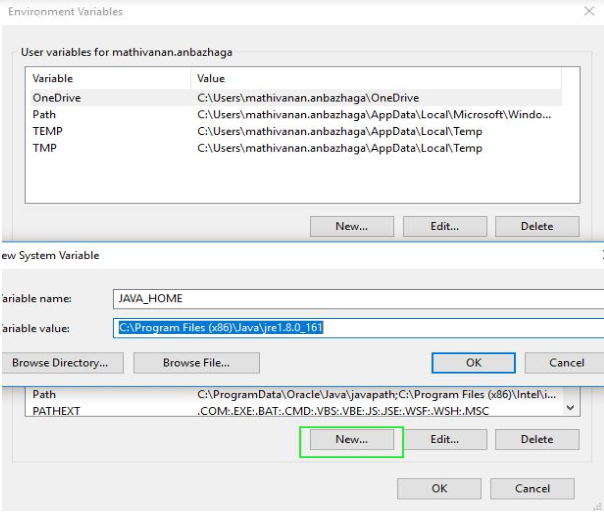The image size is (604, 512).
Task: Confirm the New System Variable dialog with OK
Action: click(x=473, y=362)
